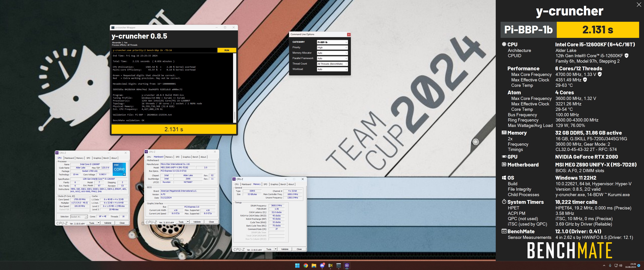Open the About tab in the CPU-Z Memory-tab window
The width and height of the screenshot is (644, 270).
[x=291, y=184]
